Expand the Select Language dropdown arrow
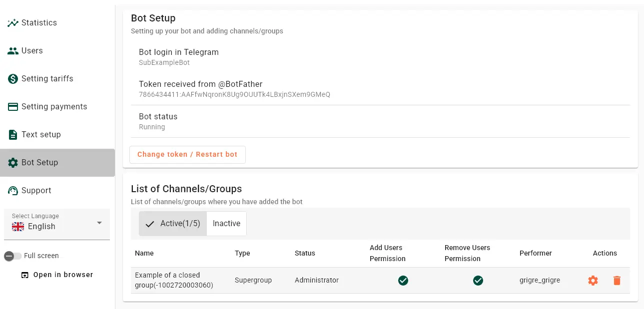 point(99,223)
